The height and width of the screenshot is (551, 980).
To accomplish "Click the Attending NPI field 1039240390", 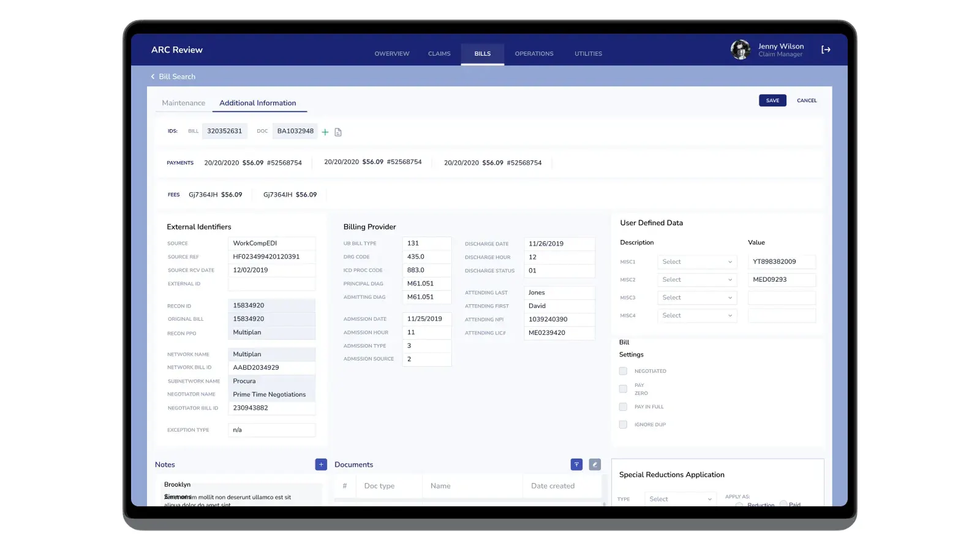I will click(559, 320).
